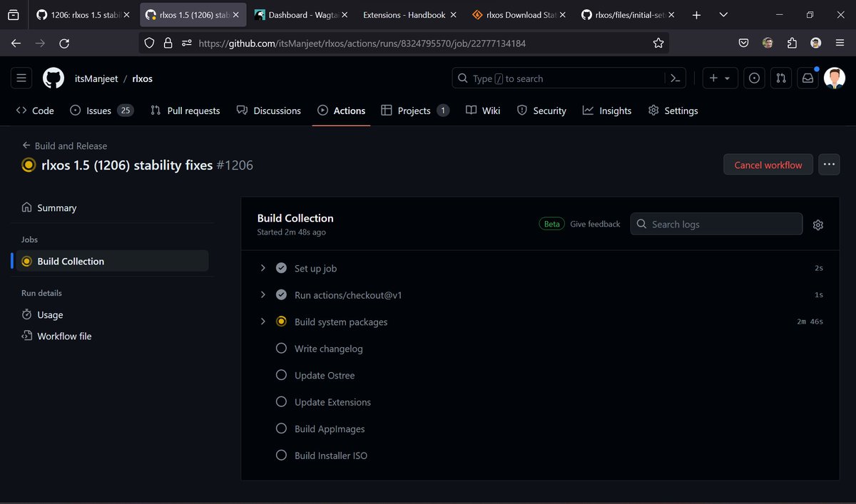Open the issues shortcut icon in header
Image resolution: width=856 pixels, height=504 pixels.
(754, 78)
